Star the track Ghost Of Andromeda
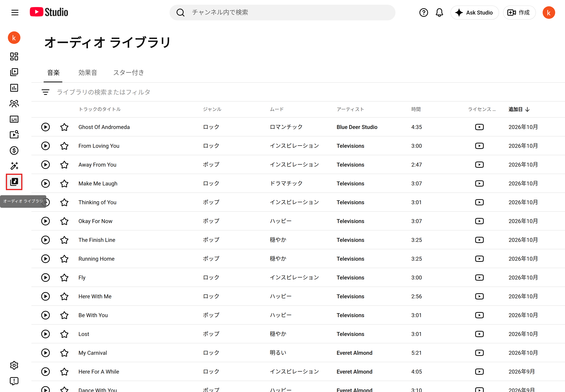Image resolution: width=565 pixels, height=392 pixels. [64, 127]
